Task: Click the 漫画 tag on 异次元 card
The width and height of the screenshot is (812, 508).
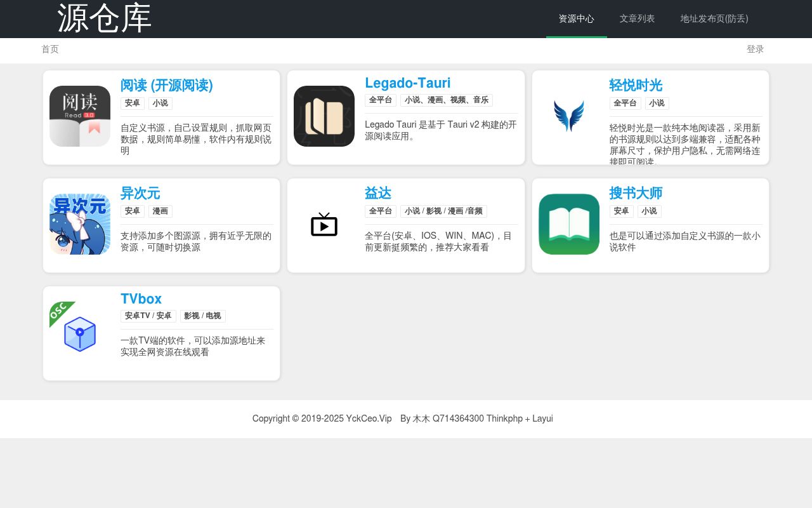Action: click(160, 211)
